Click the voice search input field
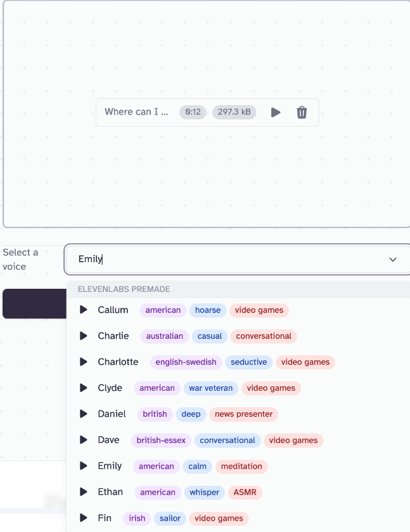Screen dimensions: 410x532 222,259
